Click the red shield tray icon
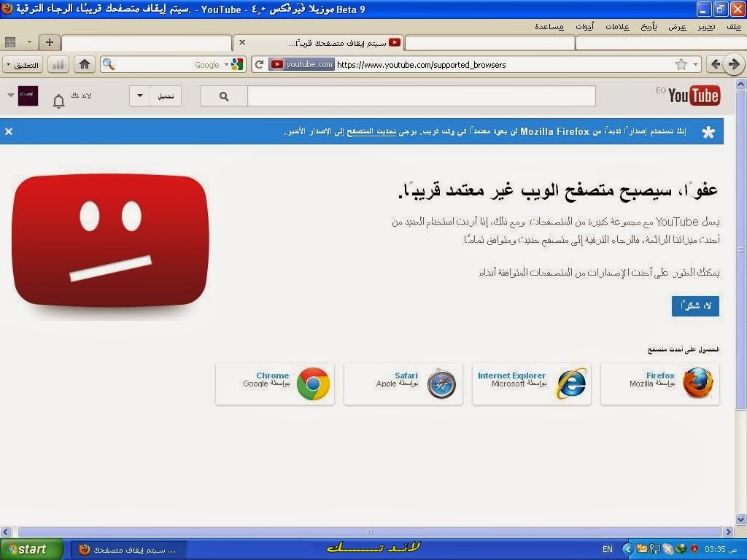The width and height of the screenshot is (747, 560). pyautogui.click(x=694, y=550)
